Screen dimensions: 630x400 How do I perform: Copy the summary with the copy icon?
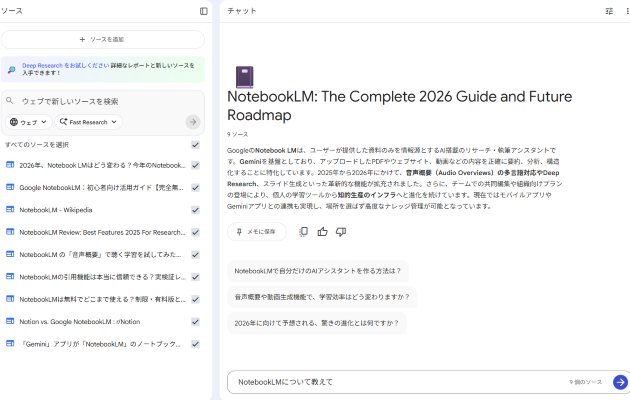click(303, 232)
